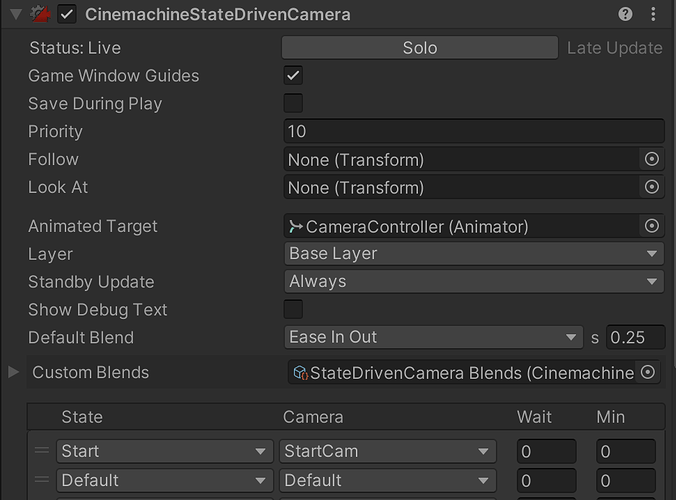Screen dimensions: 676x500
Task: Collapse the CinemachineStateDrivenCamera component foldout
Action: (x=14, y=15)
